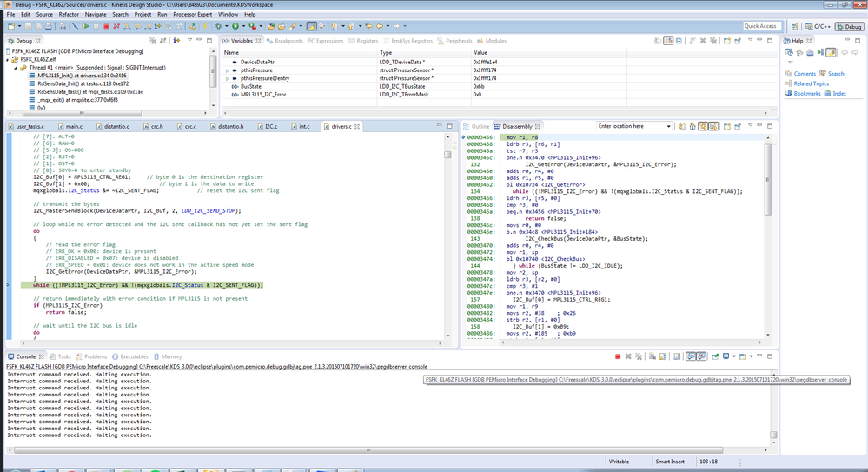The image size is (868, 472).
Task: Switch to the main.c editor tab
Action: [74, 126]
